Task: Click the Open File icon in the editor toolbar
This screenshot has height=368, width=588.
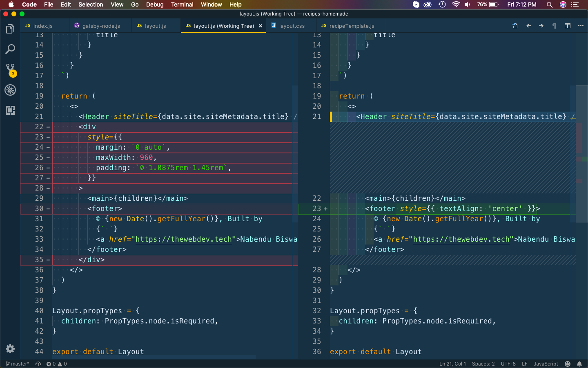Action: 515,26
